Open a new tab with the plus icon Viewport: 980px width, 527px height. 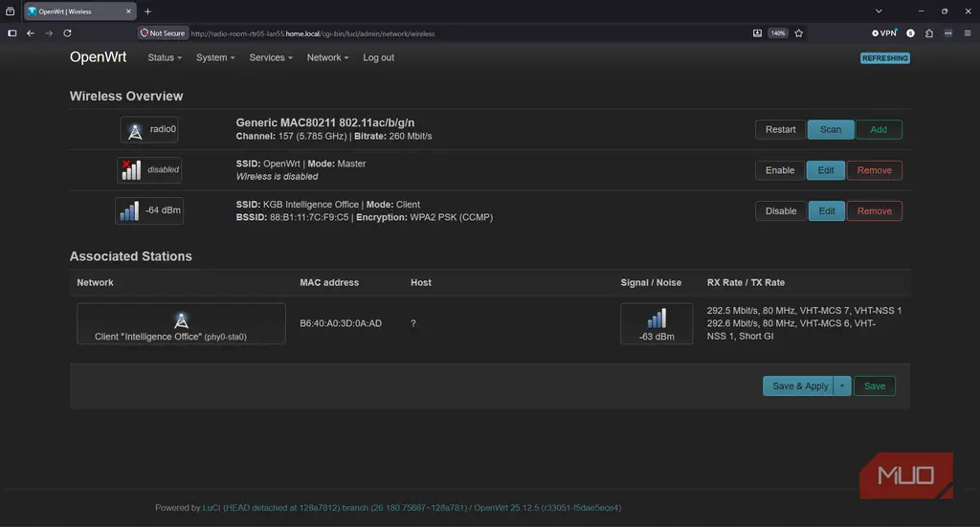[x=147, y=11]
